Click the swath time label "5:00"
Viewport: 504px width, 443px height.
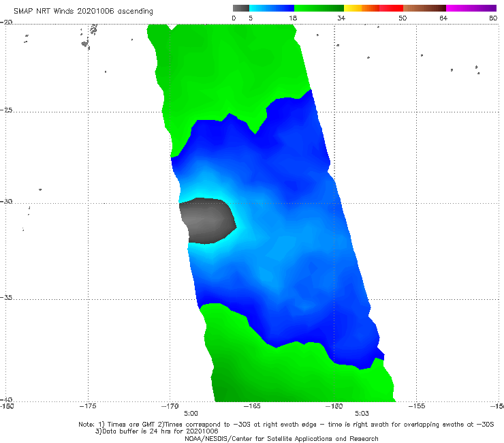pyautogui.click(x=191, y=414)
